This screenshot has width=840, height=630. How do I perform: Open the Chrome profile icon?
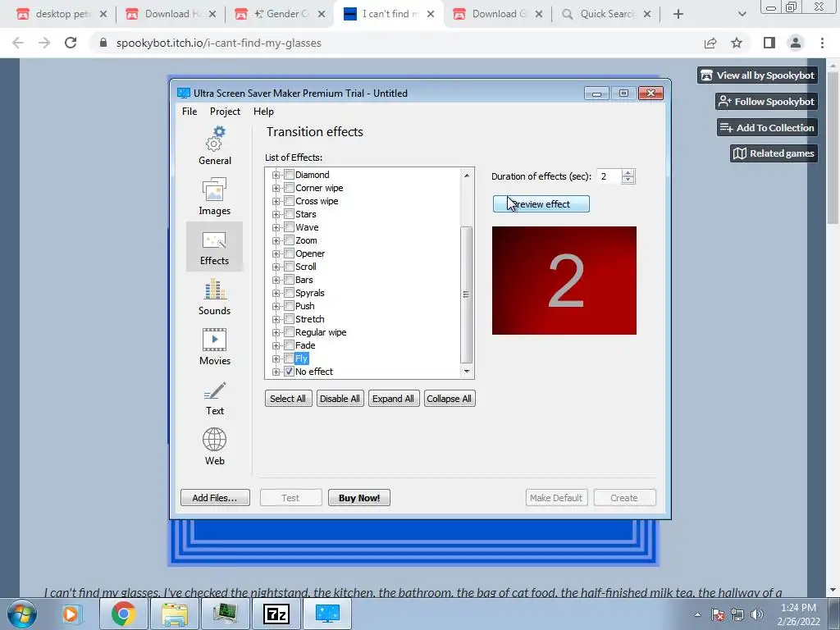tap(795, 43)
